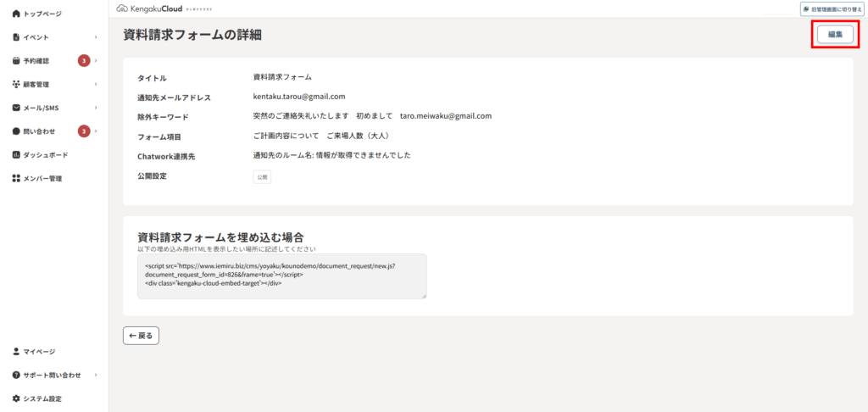Screen dimensions: 868x412
Task: Click the heading 資料請求フォームを埋め込む場合
Action: pyautogui.click(x=220, y=237)
